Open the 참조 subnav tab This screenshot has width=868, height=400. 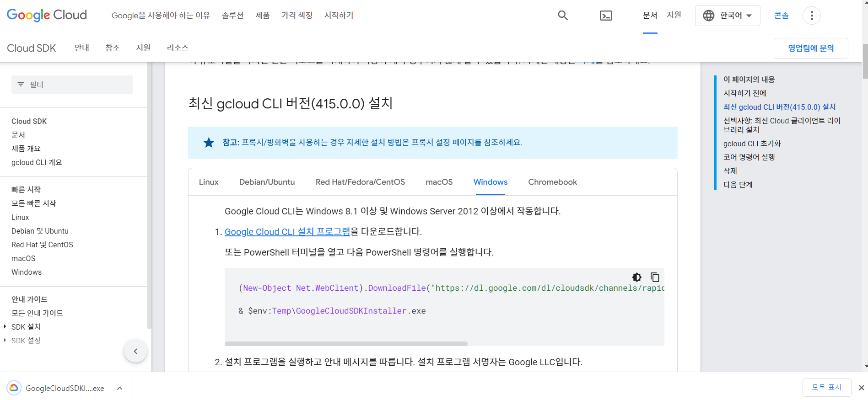click(x=113, y=48)
